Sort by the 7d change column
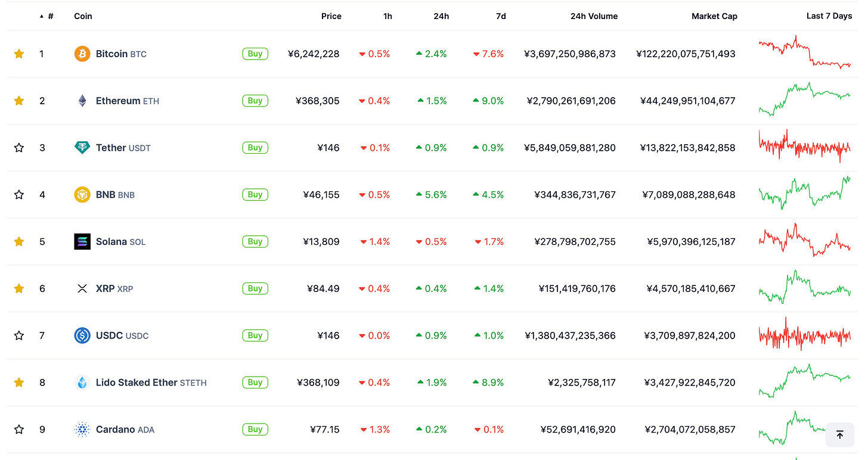The height and width of the screenshot is (460, 868). (501, 16)
